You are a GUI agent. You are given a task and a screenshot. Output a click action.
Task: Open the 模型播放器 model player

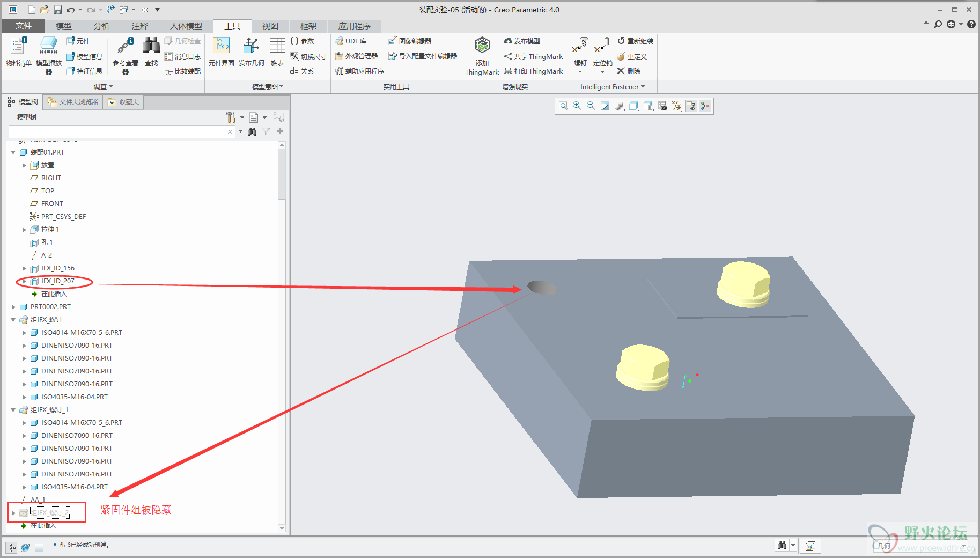(x=48, y=55)
